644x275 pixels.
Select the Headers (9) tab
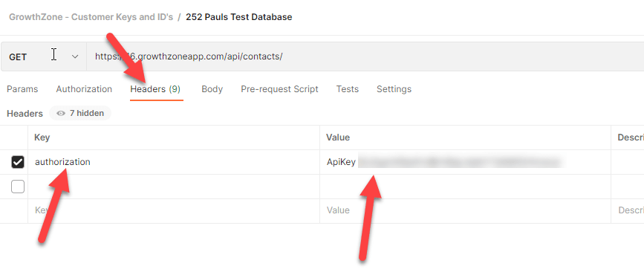point(155,89)
